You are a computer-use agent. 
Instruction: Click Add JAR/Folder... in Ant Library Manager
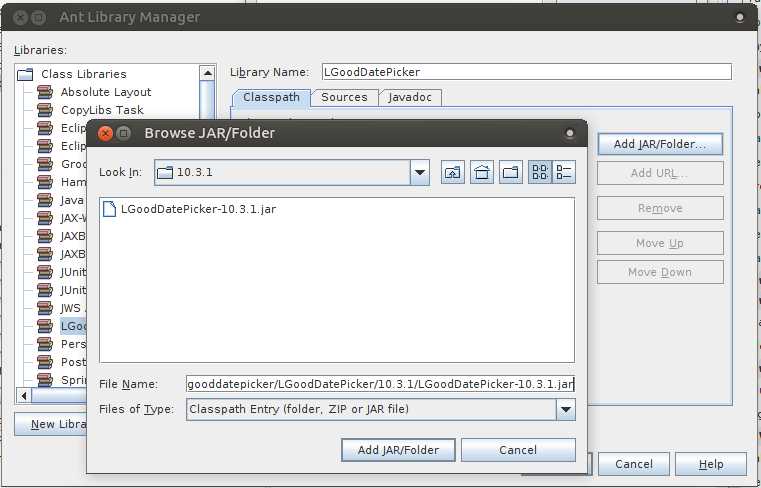(x=660, y=144)
